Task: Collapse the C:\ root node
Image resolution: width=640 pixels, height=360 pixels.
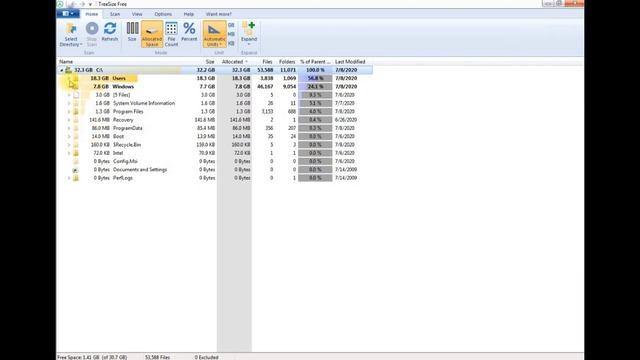Action: [62, 70]
